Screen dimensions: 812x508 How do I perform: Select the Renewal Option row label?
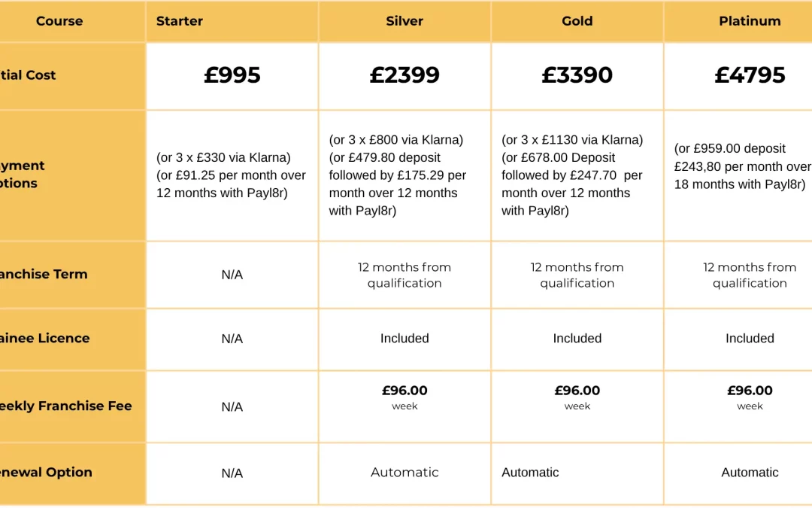tap(47, 472)
